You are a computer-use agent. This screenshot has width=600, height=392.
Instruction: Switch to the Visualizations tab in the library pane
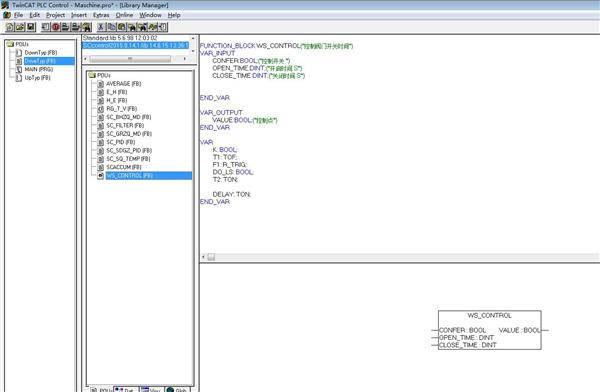pos(152,389)
